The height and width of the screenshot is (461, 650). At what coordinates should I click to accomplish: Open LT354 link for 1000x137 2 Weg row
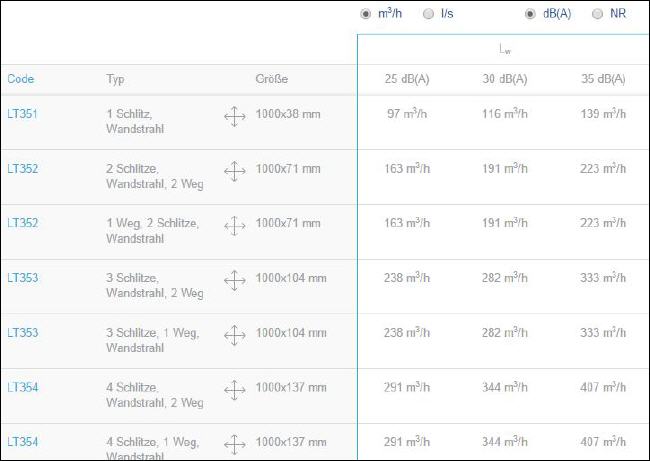click(x=22, y=387)
